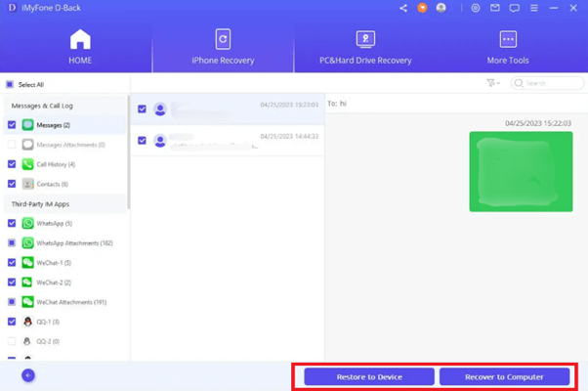Select the "Call History (4)" label

click(x=56, y=164)
